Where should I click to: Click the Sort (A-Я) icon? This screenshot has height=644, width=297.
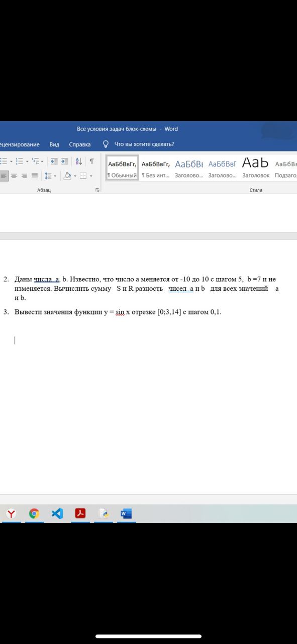click(x=79, y=161)
